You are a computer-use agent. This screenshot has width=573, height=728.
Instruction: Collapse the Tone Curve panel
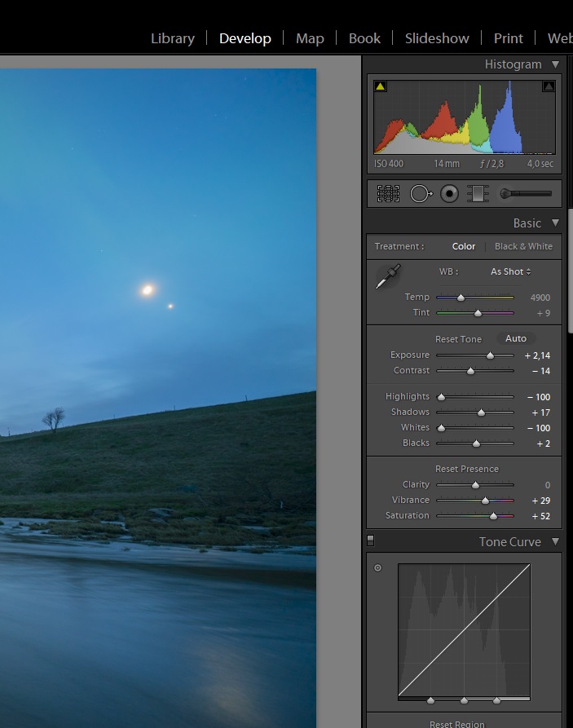coord(556,541)
